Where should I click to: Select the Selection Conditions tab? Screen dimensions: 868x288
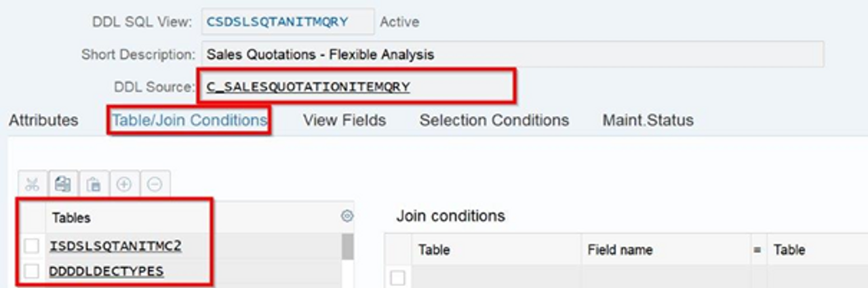click(x=494, y=121)
